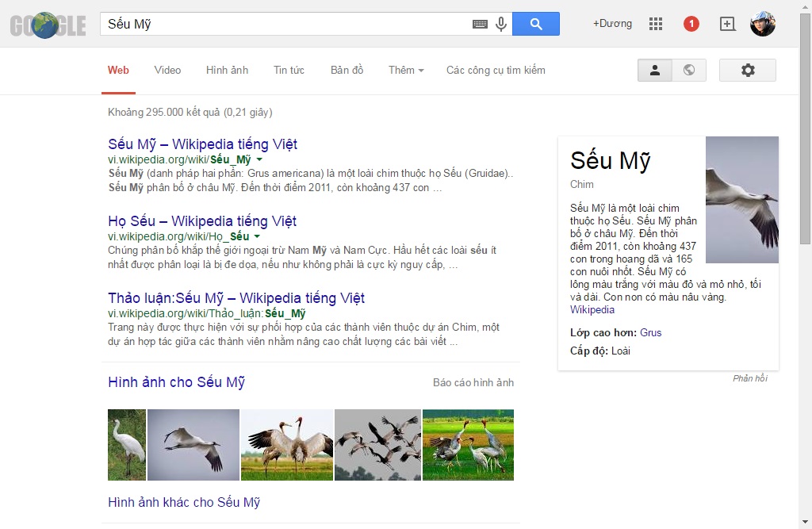Click Hình ảnh khác cho Sếu Mỹ

(x=184, y=503)
